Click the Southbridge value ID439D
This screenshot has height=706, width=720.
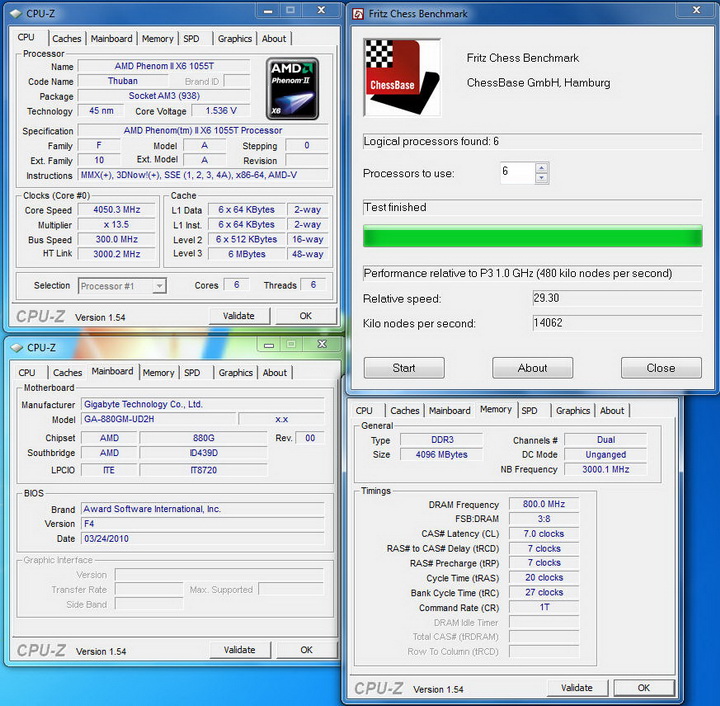pos(203,453)
